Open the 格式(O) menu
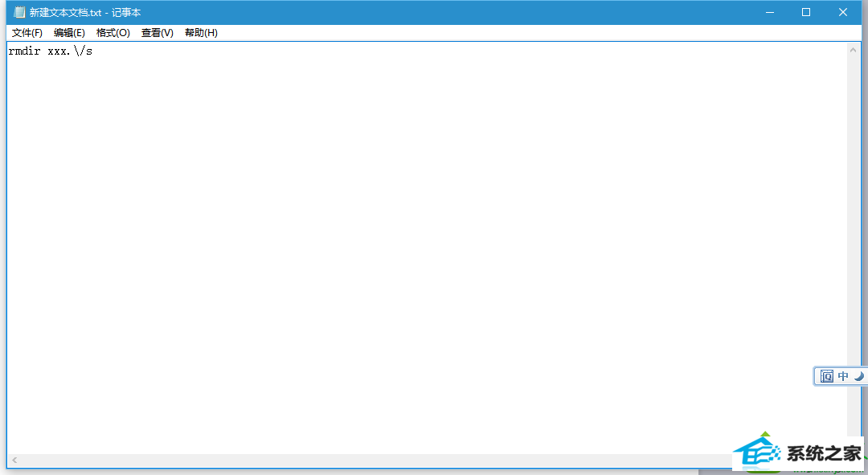This screenshot has height=475, width=868. [113, 33]
